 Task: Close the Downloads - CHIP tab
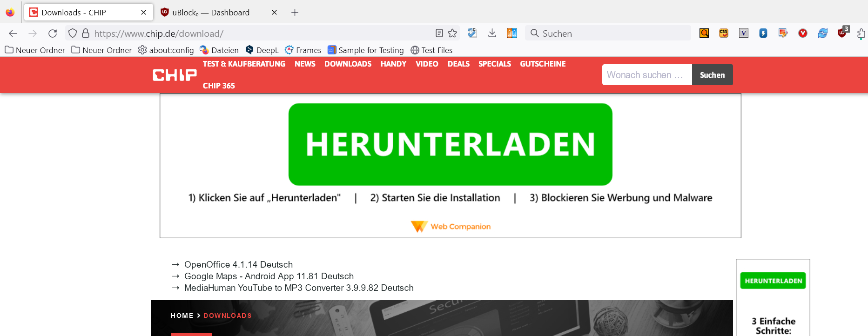click(144, 13)
